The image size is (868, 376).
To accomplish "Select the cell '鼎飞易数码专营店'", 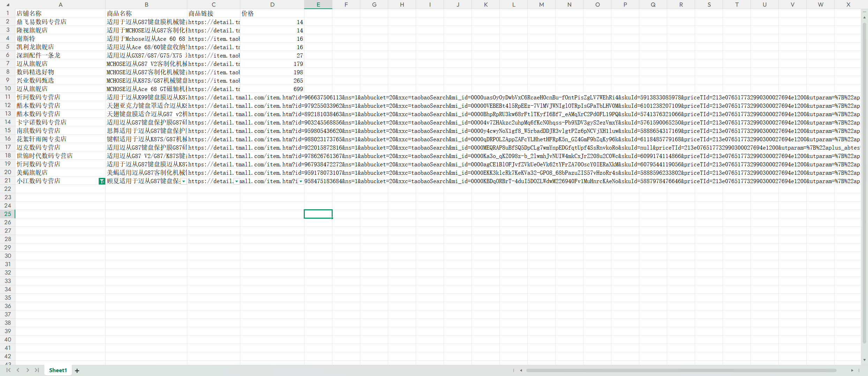I will pos(60,22).
